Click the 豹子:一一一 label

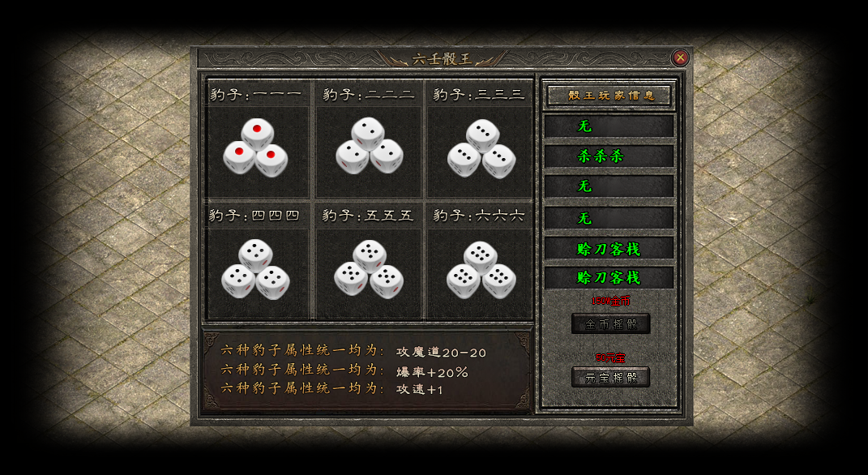(x=256, y=95)
